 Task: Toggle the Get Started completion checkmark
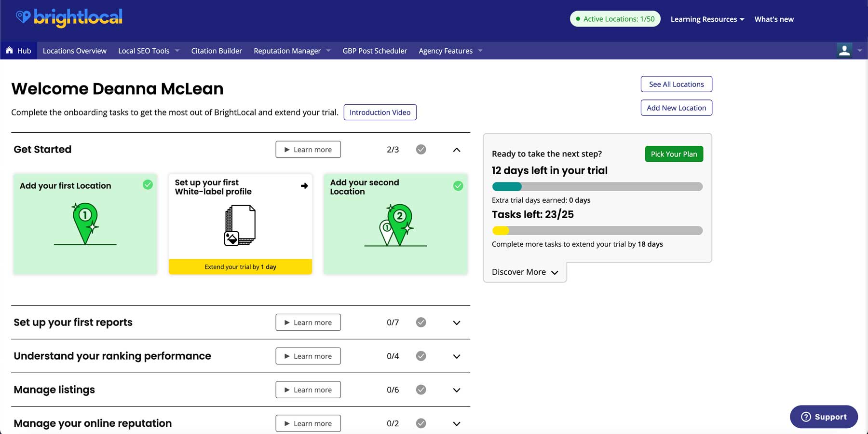point(421,150)
